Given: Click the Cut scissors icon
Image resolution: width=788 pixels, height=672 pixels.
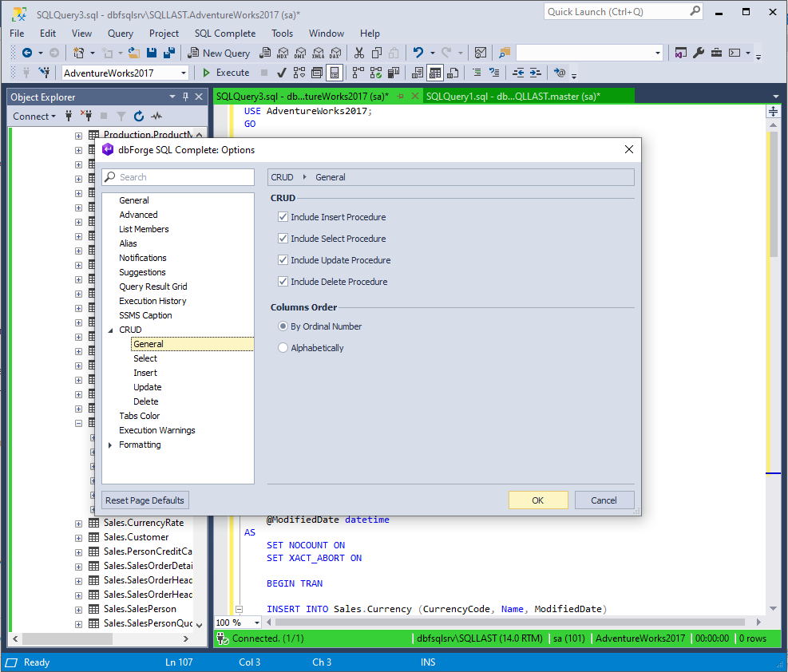Looking at the screenshot, I should [x=359, y=53].
